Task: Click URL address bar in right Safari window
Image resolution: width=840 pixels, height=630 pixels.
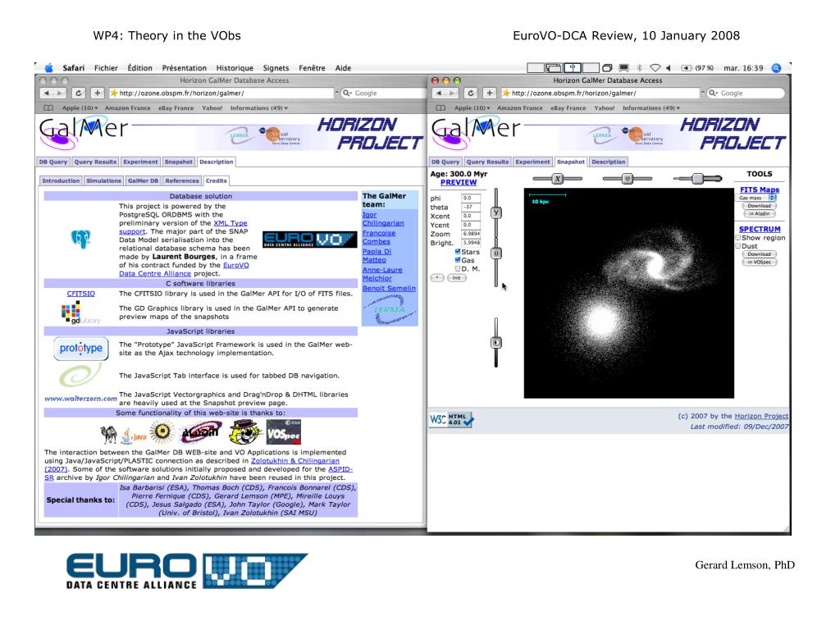Action: [603, 94]
